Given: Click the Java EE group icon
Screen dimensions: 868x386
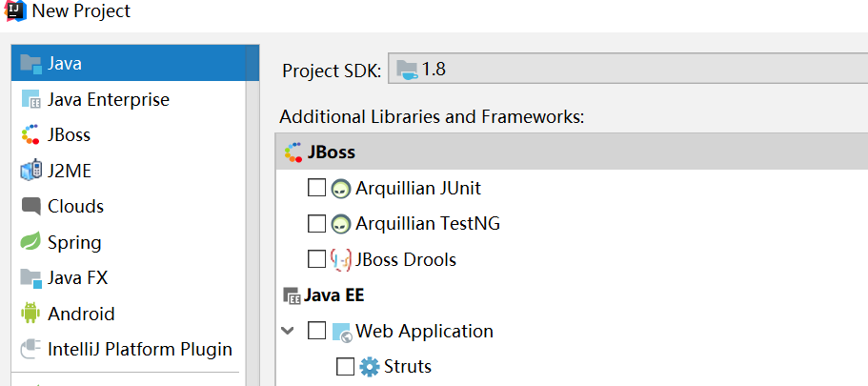Looking at the screenshot, I should pyautogui.click(x=292, y=295).
